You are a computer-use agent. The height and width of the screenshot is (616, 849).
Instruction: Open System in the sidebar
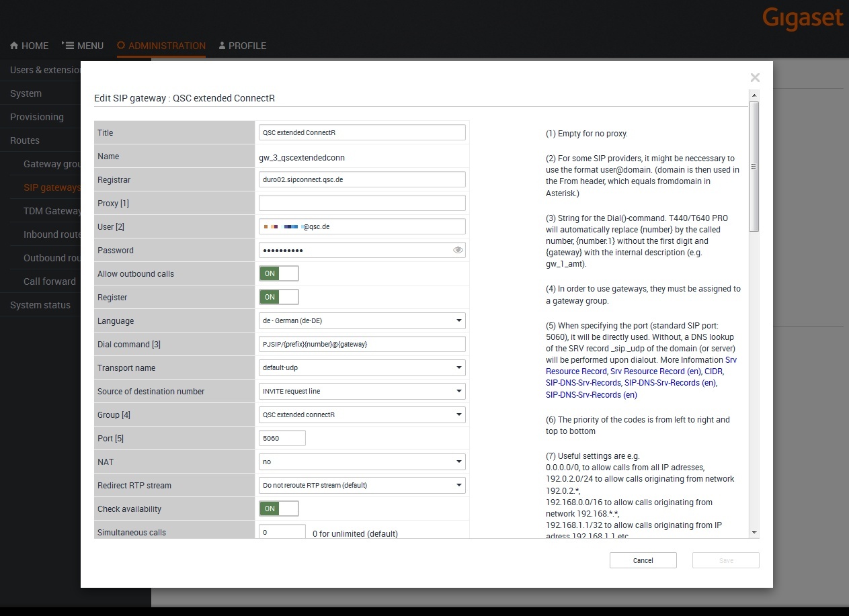tap(40, 93)
